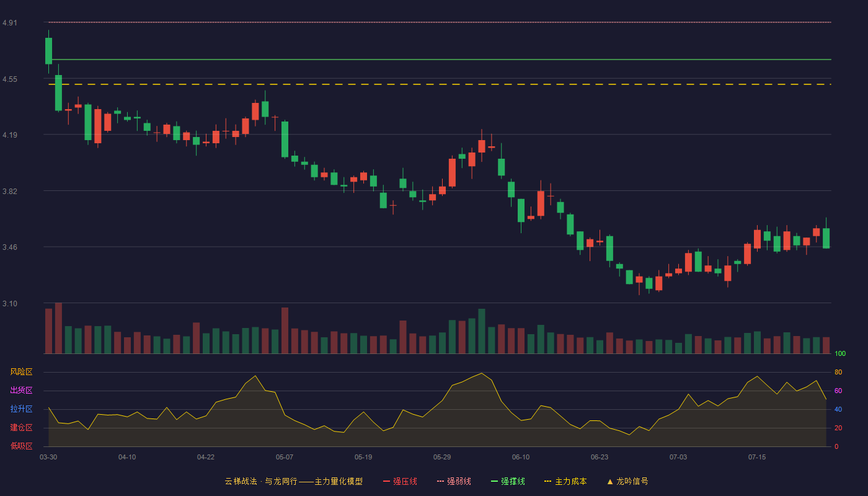Screen dimensions: 868x496
Task: Click the 云梯战法 · 与龙同行 model title
Action: (294, 481)
